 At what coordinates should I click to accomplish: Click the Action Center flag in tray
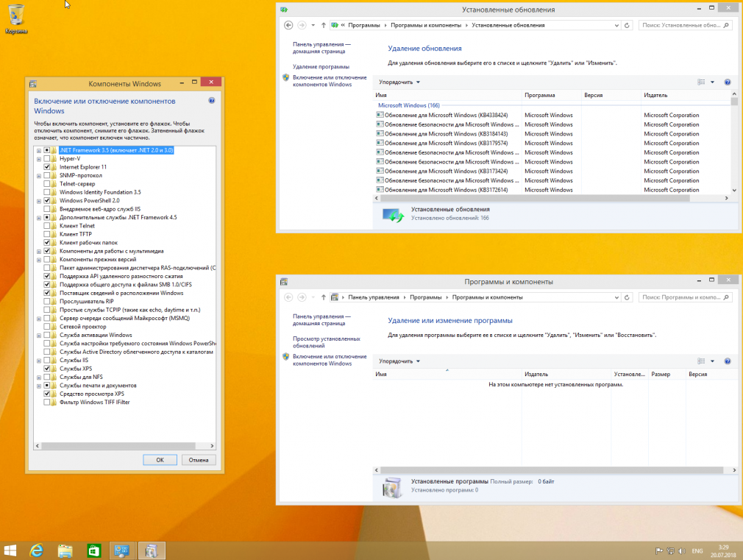pos(658,551)
